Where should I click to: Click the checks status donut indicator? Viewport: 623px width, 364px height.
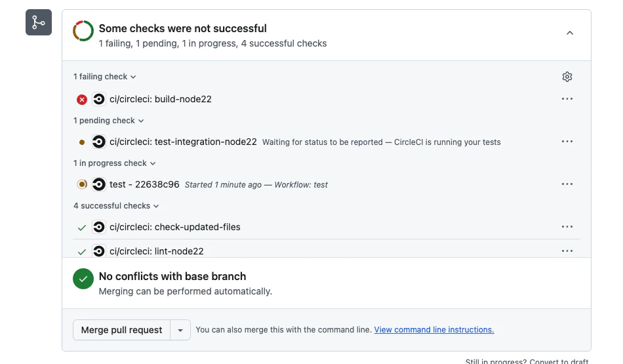coord(83,31)
